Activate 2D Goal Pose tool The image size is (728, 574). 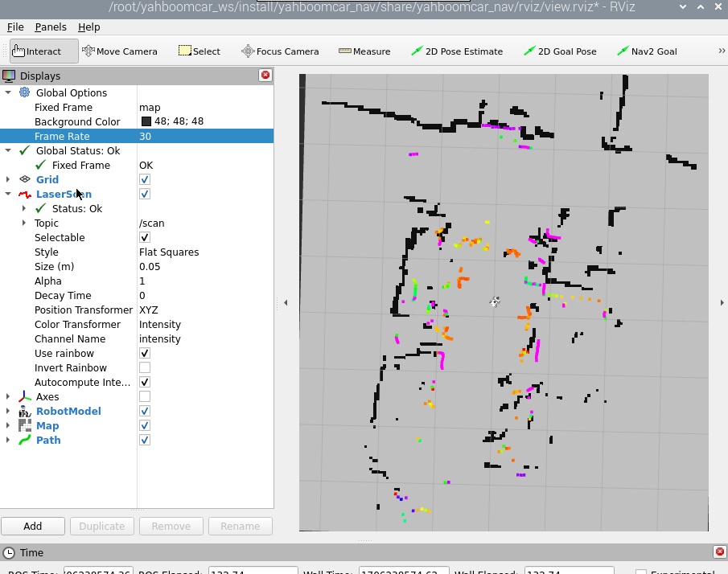(x=559, y=51)
